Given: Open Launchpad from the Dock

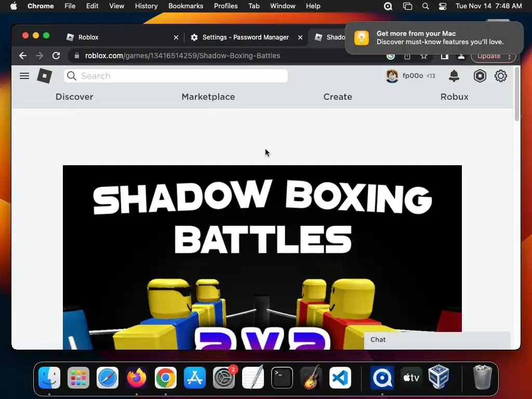Looking at the screenshot, I should click(x=78, y=377).
